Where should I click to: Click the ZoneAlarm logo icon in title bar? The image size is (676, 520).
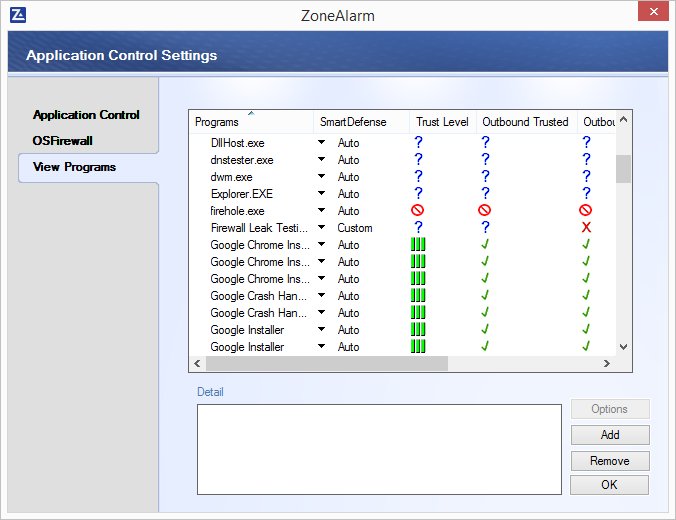click(18, 15)
